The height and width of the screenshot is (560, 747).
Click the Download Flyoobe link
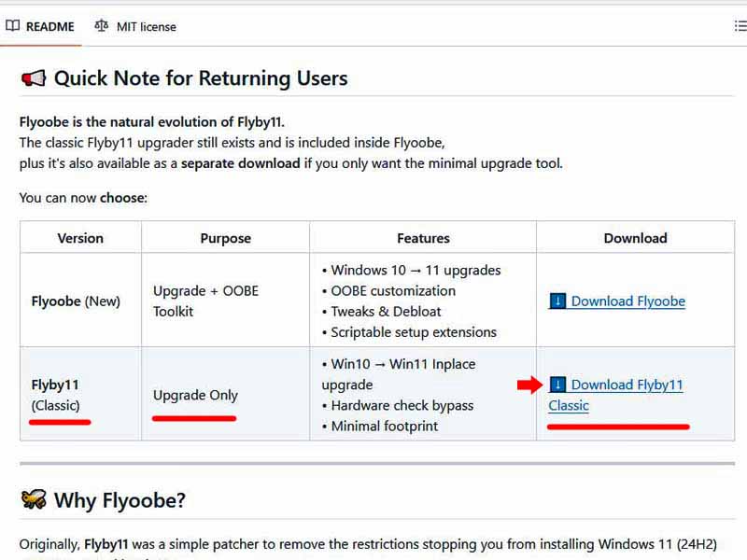627,301
